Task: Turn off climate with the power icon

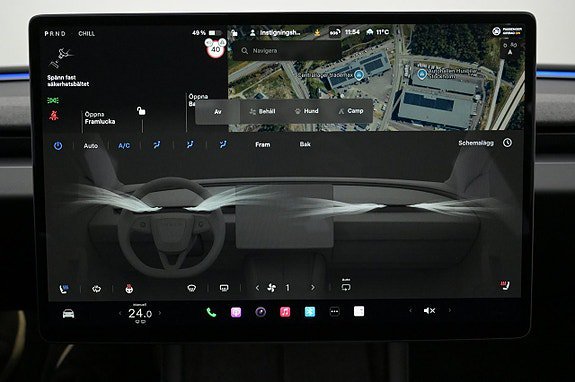Action: tap(58, 146)
